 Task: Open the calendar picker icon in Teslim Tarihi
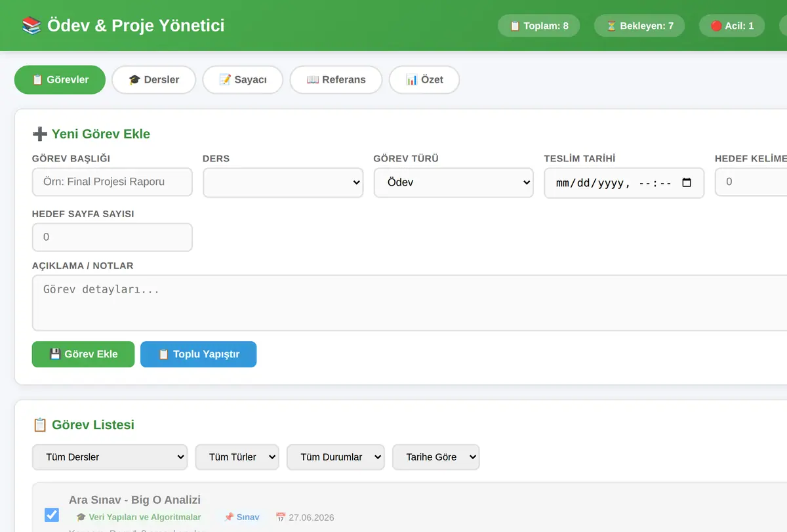tap(687, 183)
